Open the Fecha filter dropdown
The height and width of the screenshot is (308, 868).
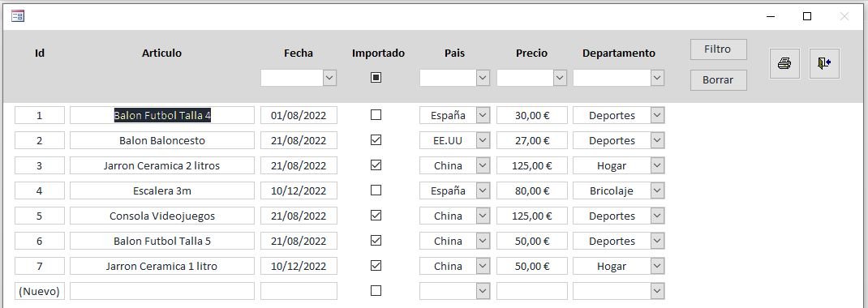(329, 78)
